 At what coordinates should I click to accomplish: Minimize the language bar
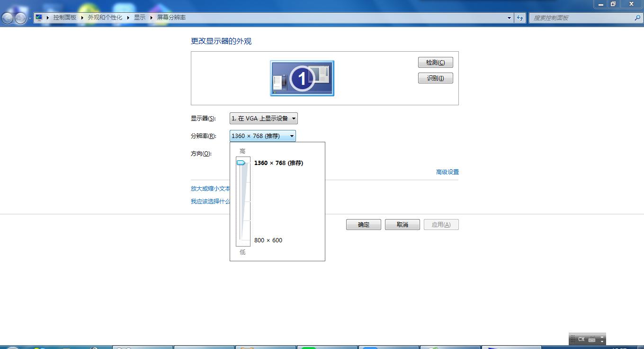coord(602,337)
